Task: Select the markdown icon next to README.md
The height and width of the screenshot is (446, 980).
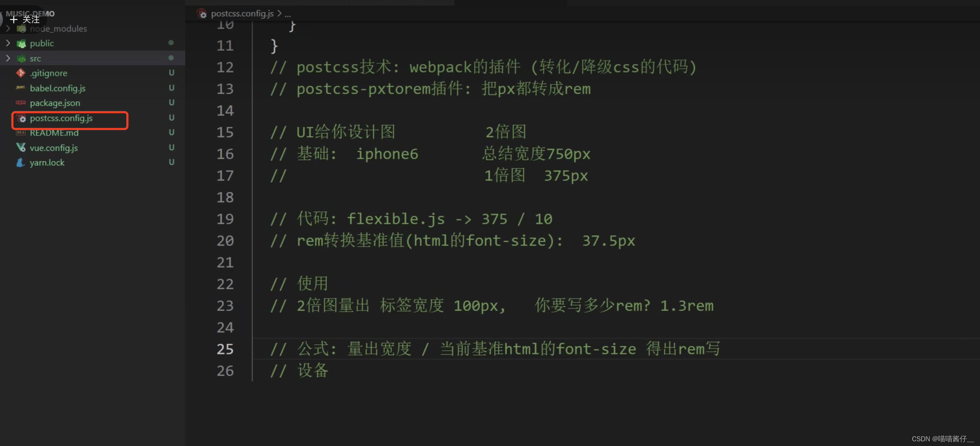Action: [x=21, y=133]
